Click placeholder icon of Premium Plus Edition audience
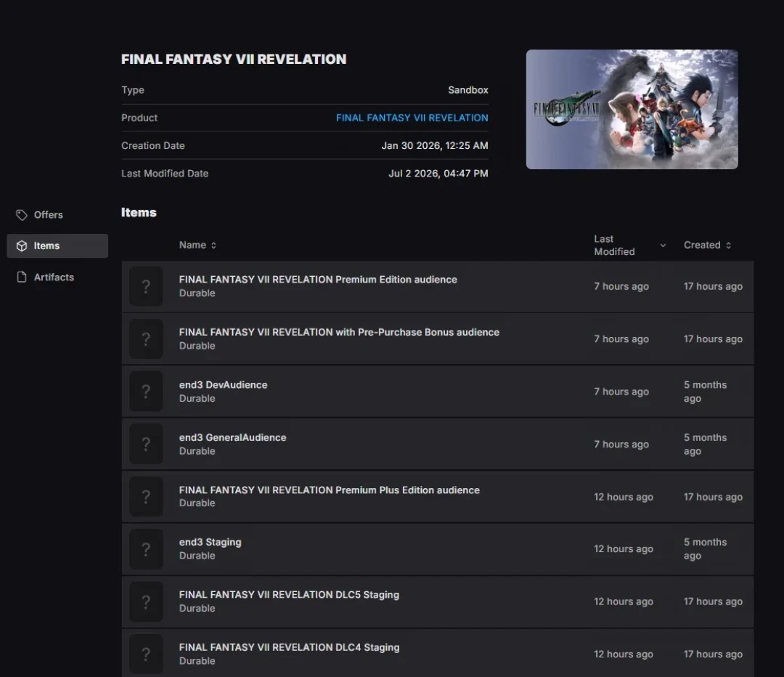The image size is (784, 677). tap(146, 497)
